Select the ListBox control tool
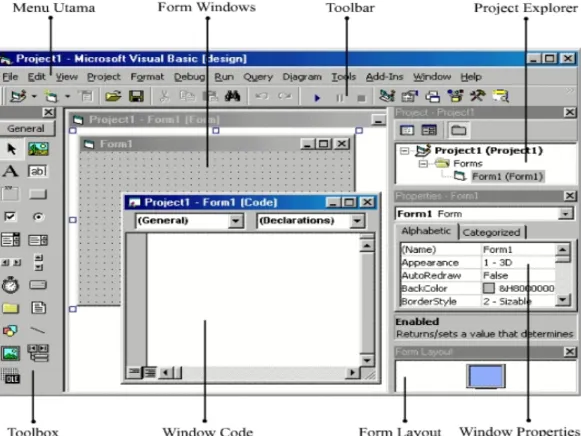The image size is (581, 436). (38, 240)
